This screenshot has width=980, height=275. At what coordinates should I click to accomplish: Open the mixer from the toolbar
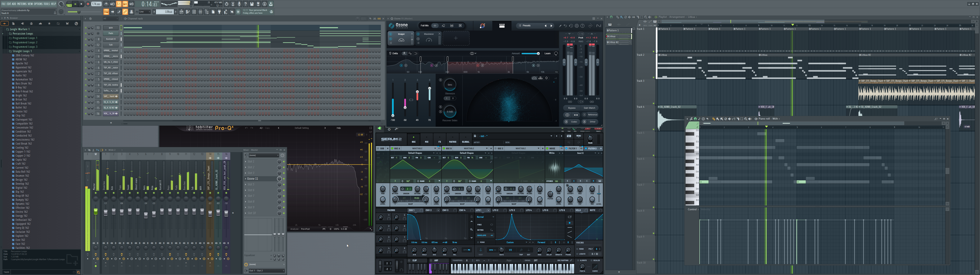(x=200, y=12)
